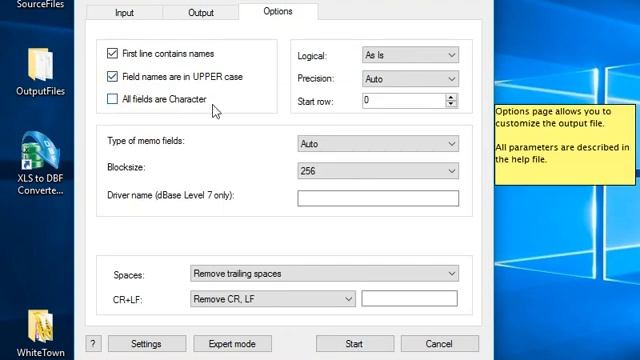This screenshot has height=360, width=640.
Task: Increase Start row with up arrow
Action: [x=451, y=97]
